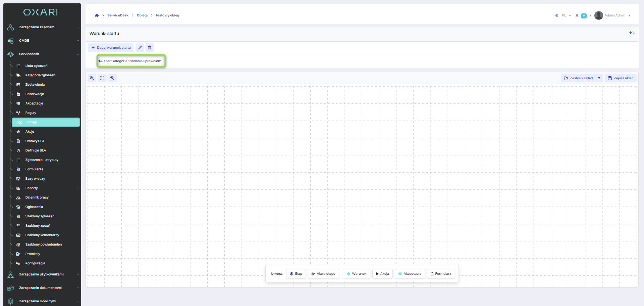
Task: Click the fit-to-screen canvas icon
Action: (102, 78)
